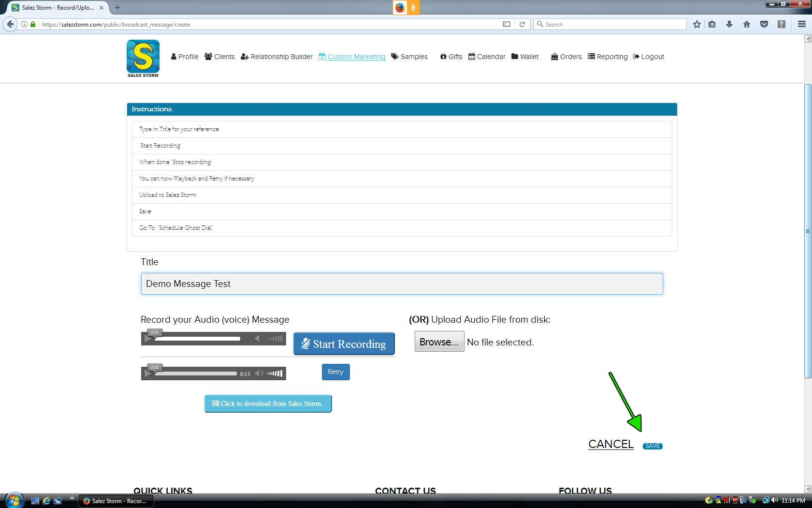812x508 pixels.
Task: Click the back navigation arrow
Action: (x=10, y=24)
